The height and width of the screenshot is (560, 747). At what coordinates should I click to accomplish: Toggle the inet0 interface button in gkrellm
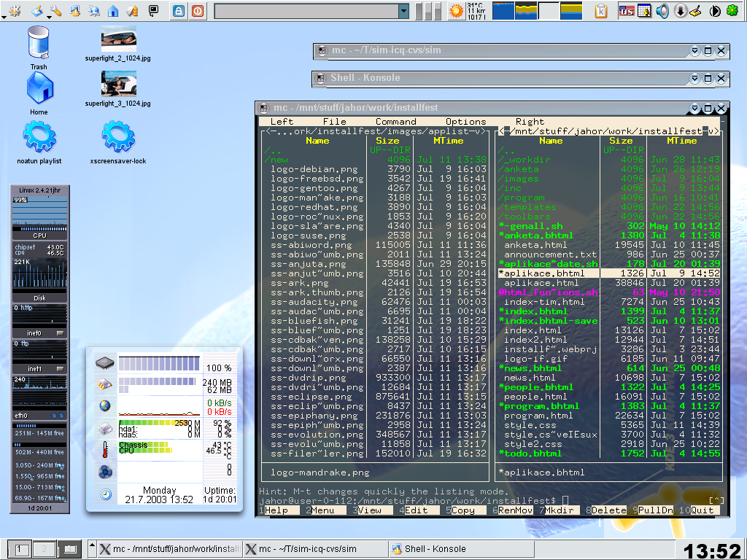61,333
